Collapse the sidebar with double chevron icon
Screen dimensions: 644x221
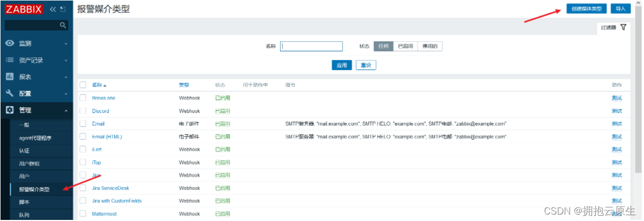(52, 9)
